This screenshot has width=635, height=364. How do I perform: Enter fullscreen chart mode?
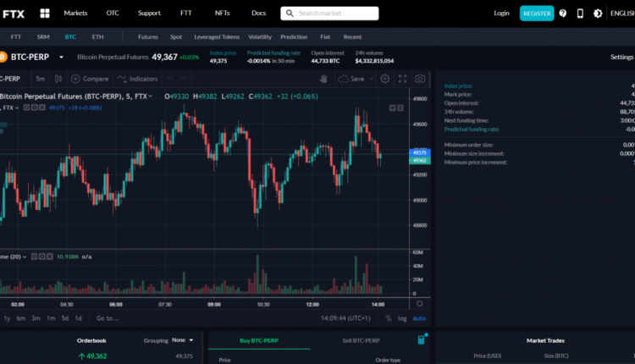point(401,79)
